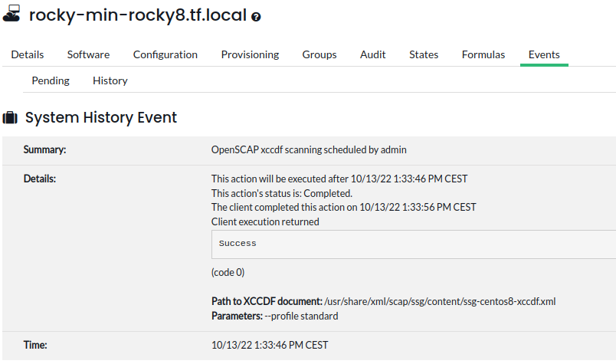Image resolution: width=616 pixels, height=364 pixels.
Task: Open the History events subtab
Action: [110, 80]
